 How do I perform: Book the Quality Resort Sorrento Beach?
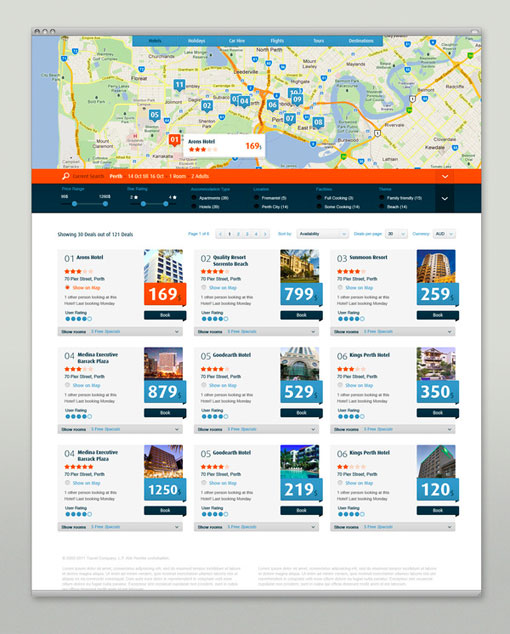[x=301, y=315]
